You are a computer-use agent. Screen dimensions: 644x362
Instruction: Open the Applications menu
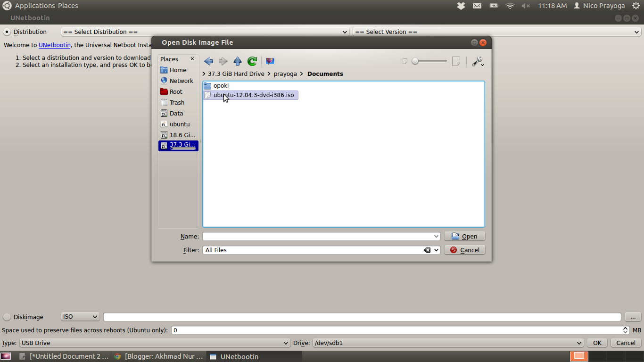point(35,6)
